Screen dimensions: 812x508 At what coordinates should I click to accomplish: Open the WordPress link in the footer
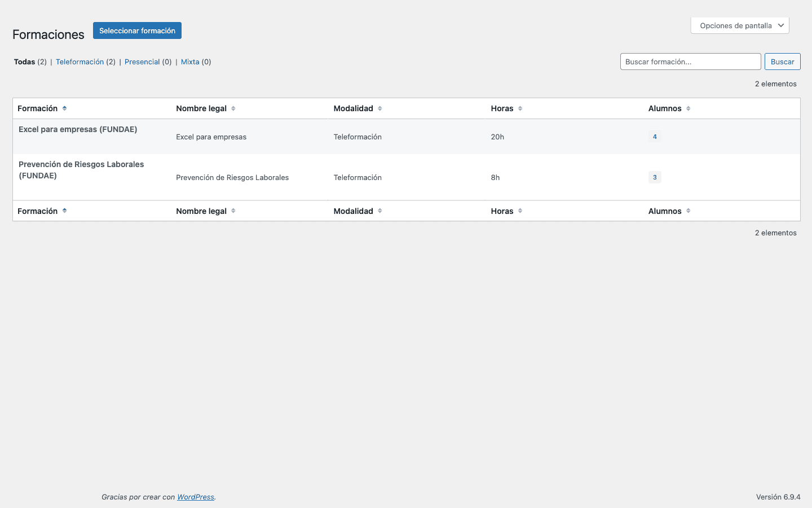[x=196, y=497]
